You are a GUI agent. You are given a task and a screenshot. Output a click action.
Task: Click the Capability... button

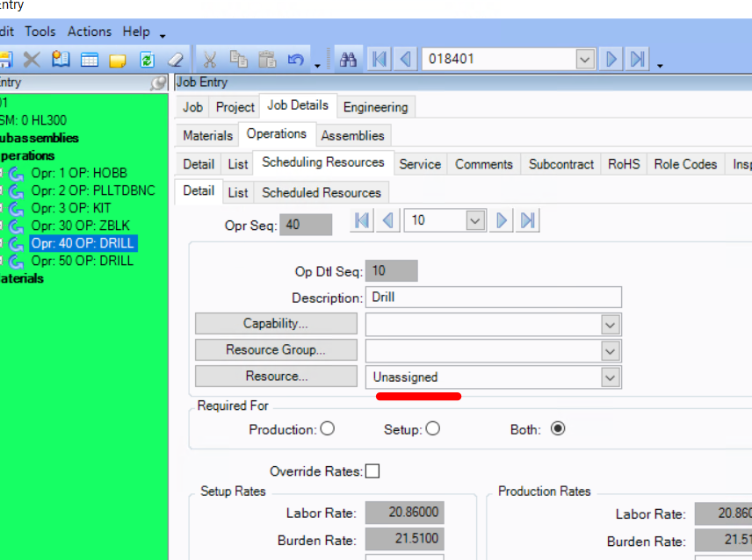(x=276, y=323)
